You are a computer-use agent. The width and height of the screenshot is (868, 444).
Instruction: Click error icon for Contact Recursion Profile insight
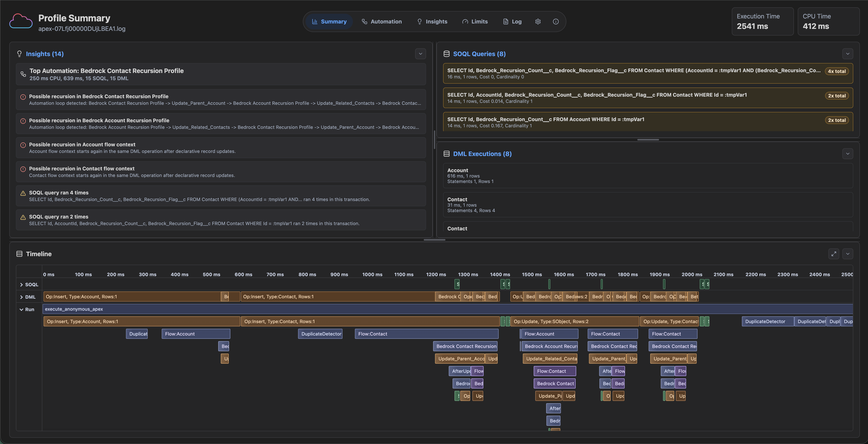(x=23, y=97)
